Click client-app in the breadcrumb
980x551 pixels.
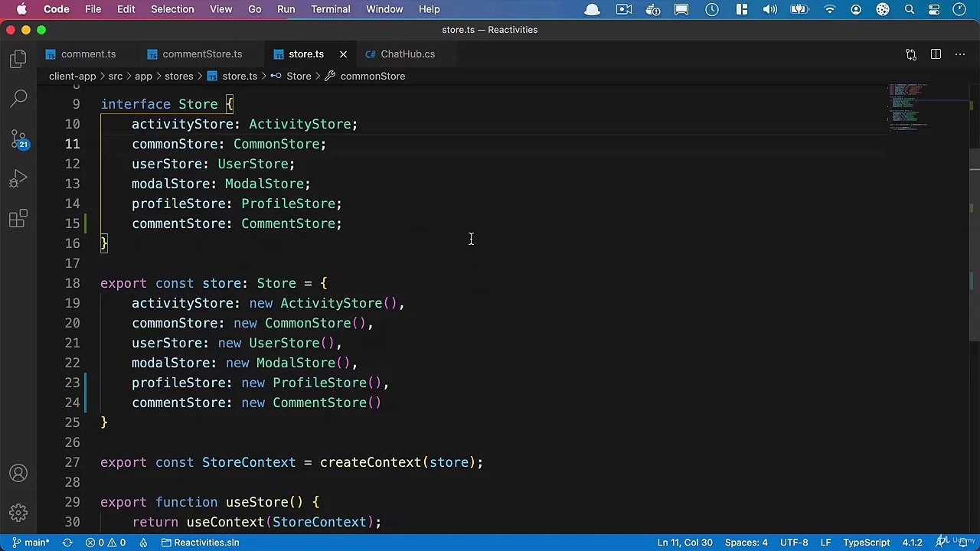(x=72, y=76)
